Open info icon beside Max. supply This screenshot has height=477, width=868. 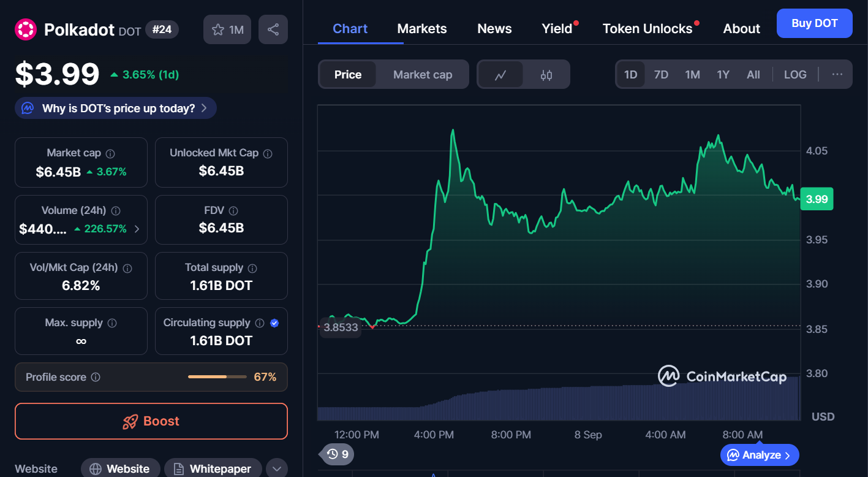click(x=112, y=323)
